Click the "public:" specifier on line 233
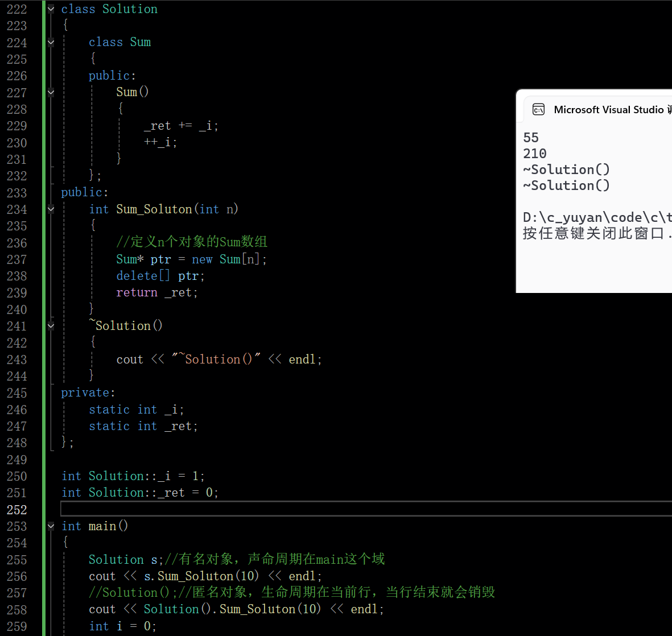 coord(84,192)
